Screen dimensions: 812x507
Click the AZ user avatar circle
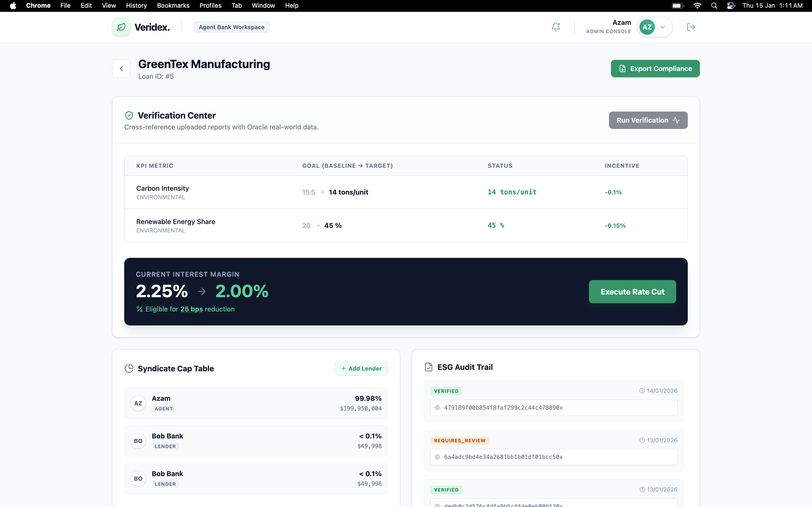point(647,27)
